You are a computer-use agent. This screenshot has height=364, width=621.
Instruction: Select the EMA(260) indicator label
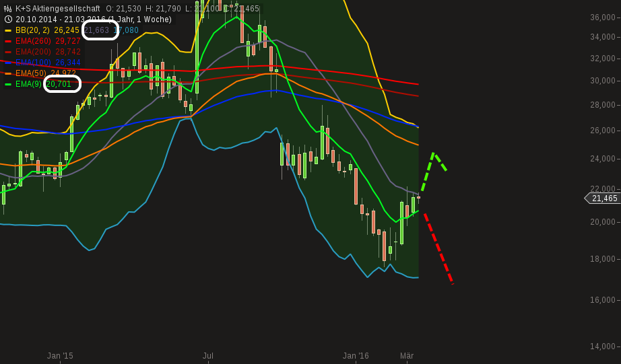[33, 41]
